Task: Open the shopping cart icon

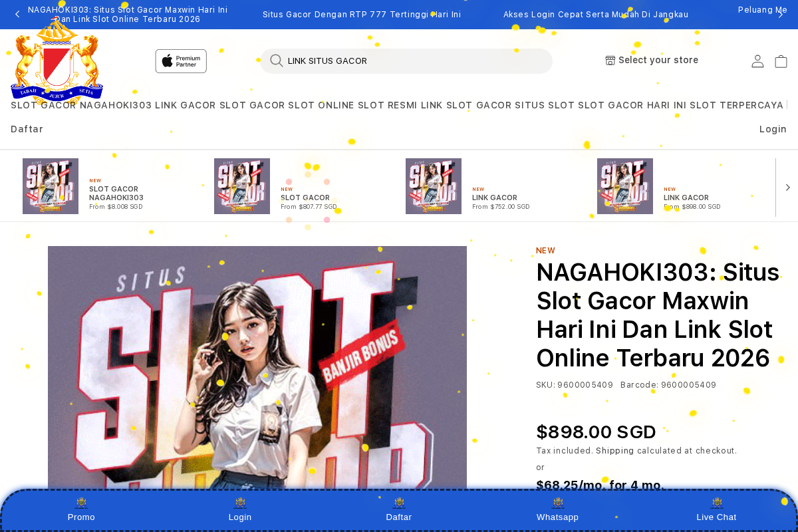Action: (x=781, y=61)
